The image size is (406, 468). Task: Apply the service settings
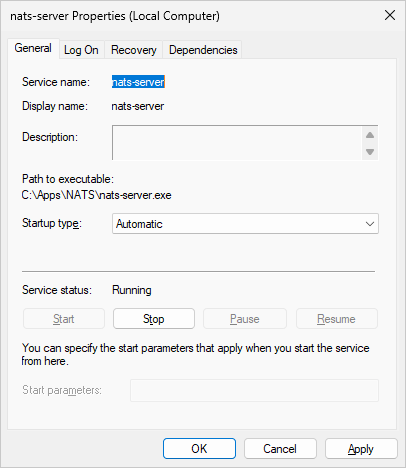(361, 449)
